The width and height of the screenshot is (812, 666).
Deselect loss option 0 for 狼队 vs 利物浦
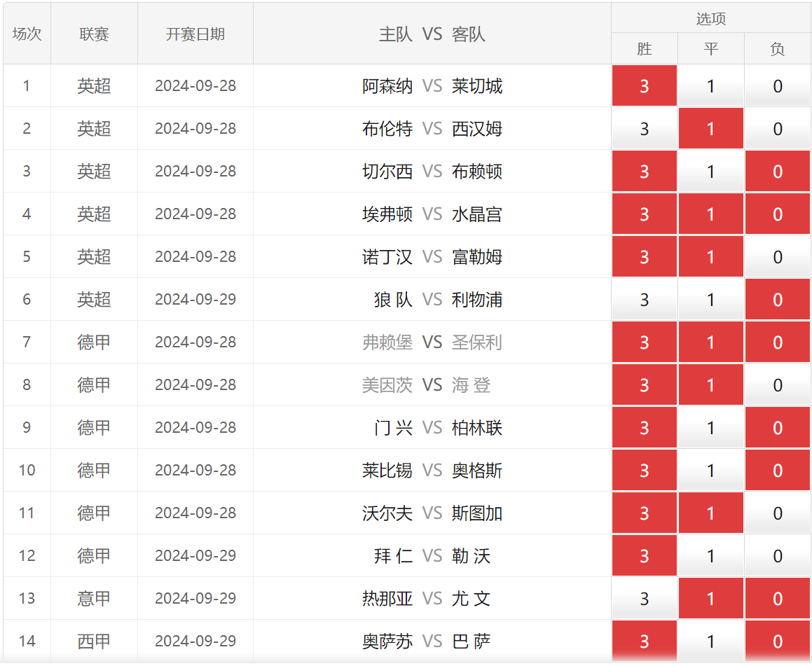click(777, 300)
